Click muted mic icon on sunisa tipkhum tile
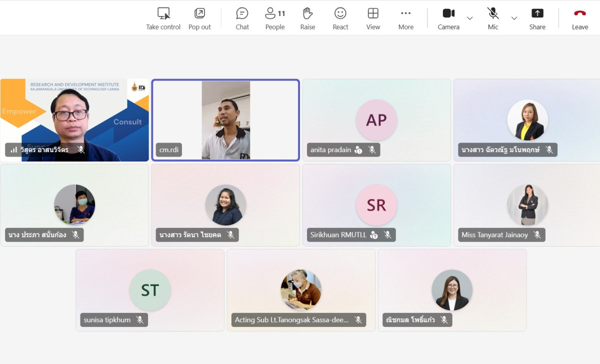Screen dimensions: 600x364 click(140, 320)
